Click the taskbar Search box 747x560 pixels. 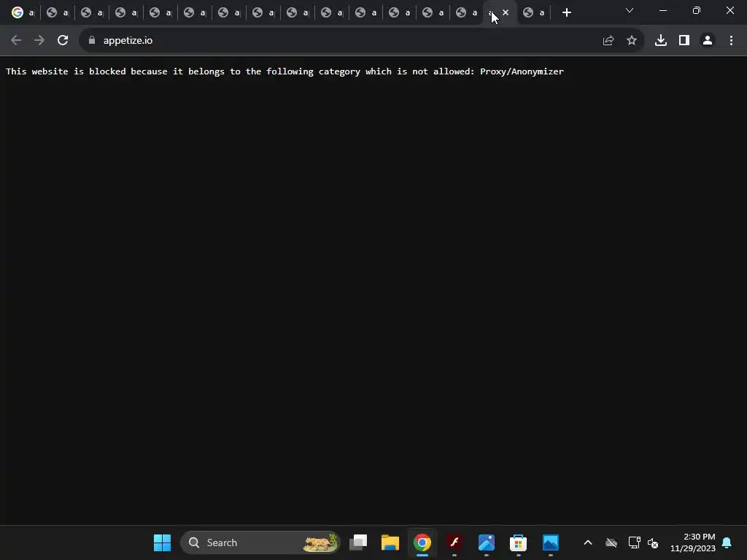(260, 542)
